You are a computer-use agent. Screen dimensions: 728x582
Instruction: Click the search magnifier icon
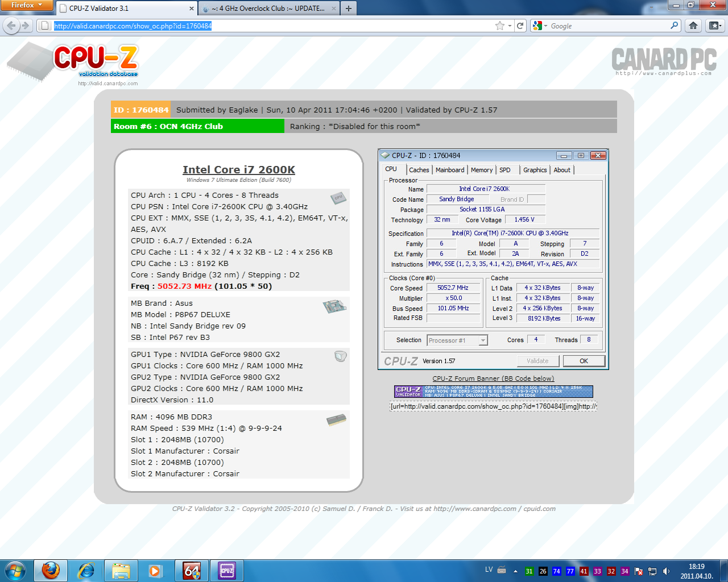click(x=675, y=26)
